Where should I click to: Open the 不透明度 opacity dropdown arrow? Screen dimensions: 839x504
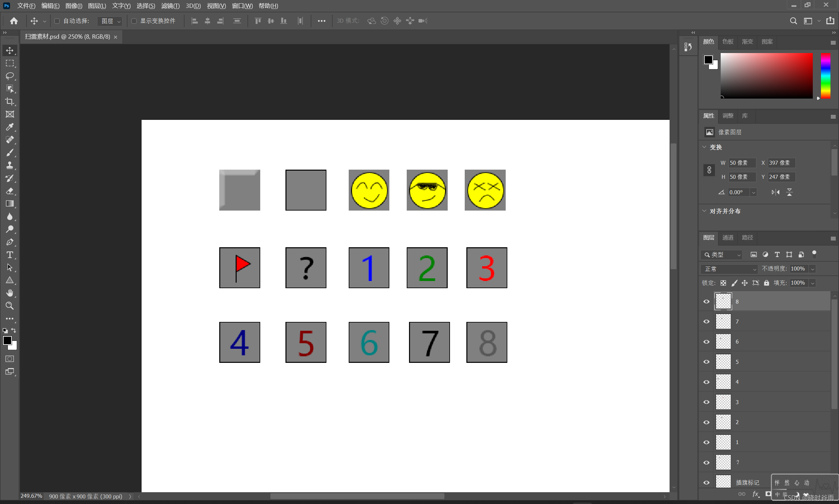(x=812, y=269)
